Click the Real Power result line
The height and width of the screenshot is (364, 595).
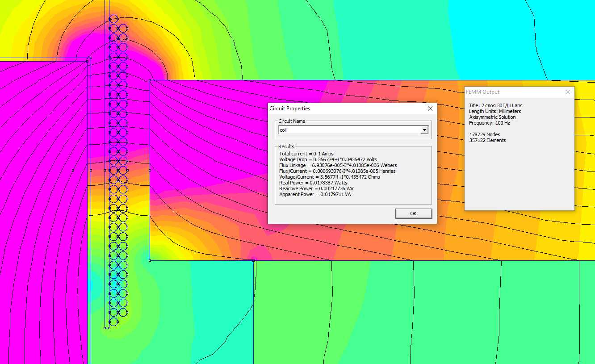click(313, 183)
